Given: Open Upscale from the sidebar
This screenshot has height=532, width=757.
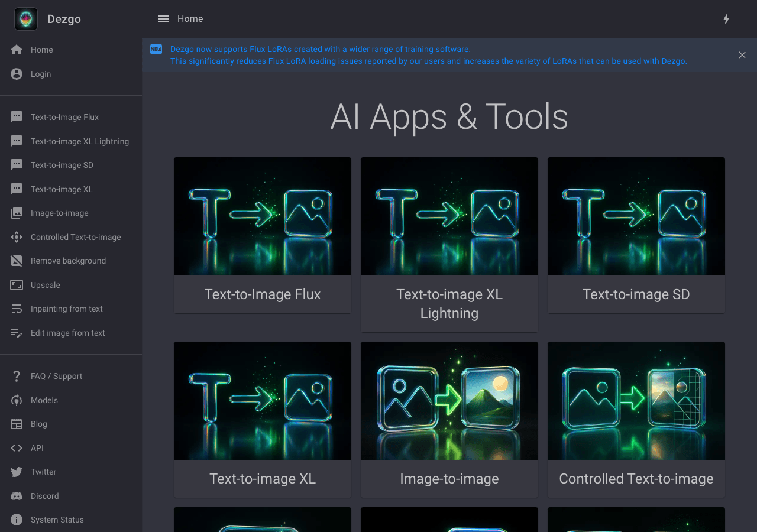Looking at the screenshot, I should [71, 285].
